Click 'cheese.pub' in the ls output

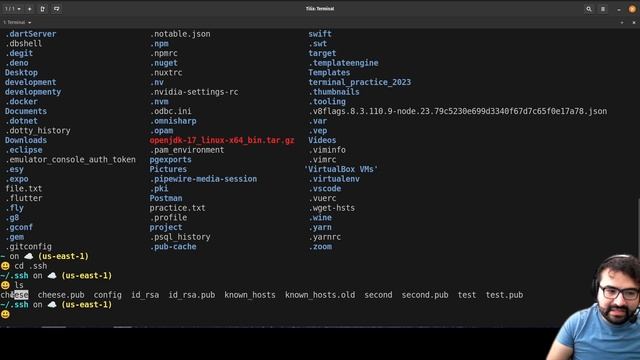tap(61, 295)
